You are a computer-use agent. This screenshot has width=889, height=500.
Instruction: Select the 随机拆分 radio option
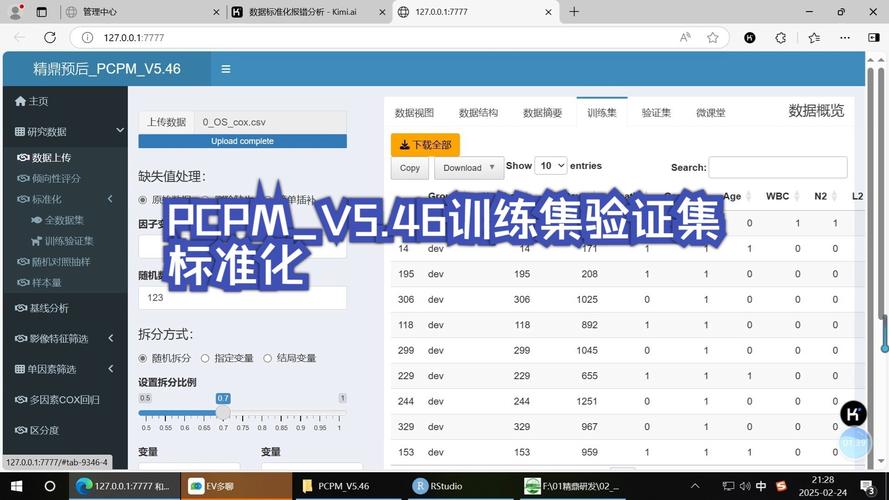click(143, 358)
